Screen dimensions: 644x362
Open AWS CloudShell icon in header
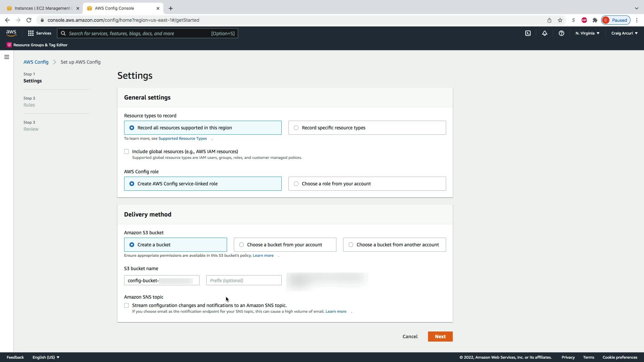[x=528, y=33]
